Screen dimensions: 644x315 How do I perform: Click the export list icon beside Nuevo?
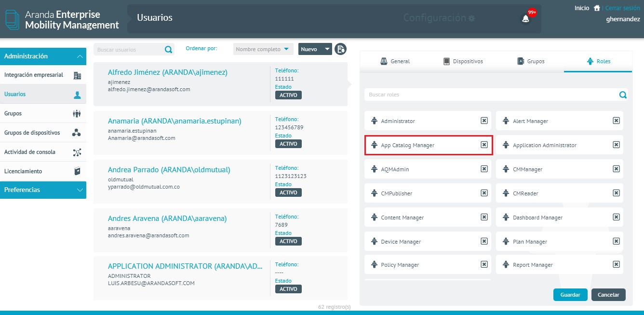coord(340,49)
